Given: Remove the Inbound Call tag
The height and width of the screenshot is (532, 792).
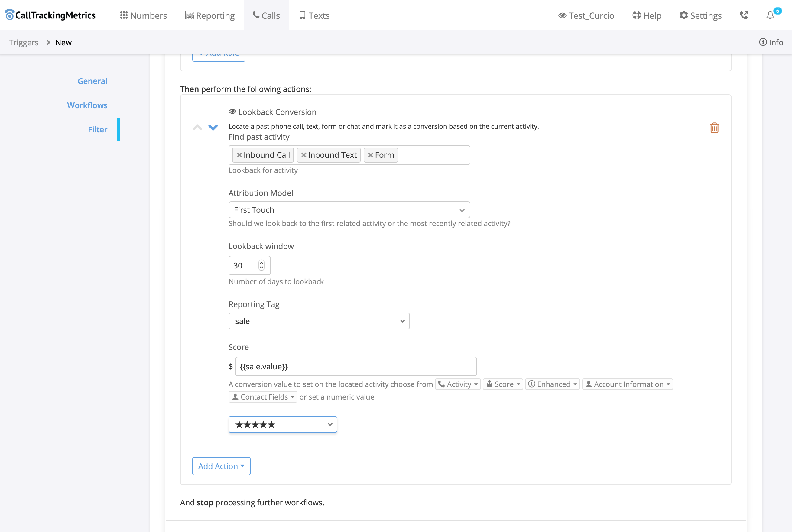Looking at the screenshot, I should coord(239,155).
